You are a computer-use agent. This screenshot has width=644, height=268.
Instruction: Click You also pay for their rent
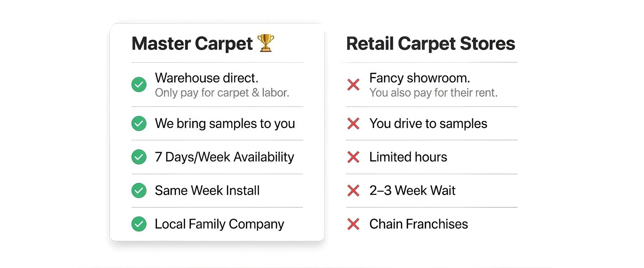click(x=433, y=93)
